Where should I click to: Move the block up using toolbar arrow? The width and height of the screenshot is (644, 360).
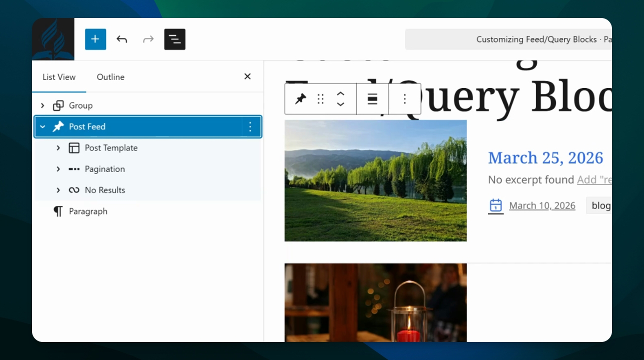(340, 94)
